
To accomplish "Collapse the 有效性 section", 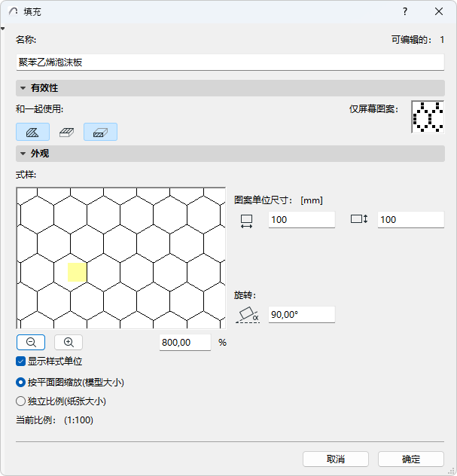I will pyautogui.click(x=23, y=88).
